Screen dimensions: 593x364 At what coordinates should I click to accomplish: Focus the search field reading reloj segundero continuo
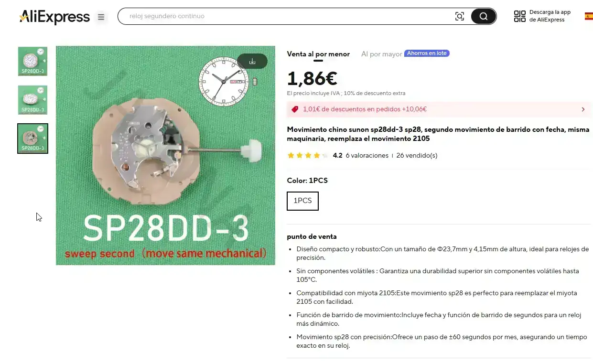coord(287,16)
